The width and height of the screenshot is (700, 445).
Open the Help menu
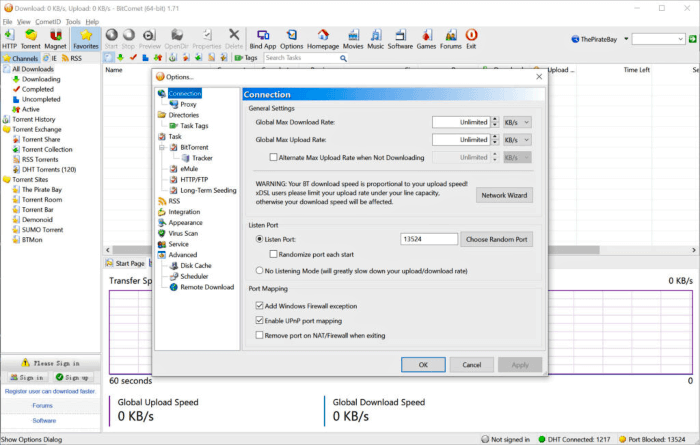[92, 21]
